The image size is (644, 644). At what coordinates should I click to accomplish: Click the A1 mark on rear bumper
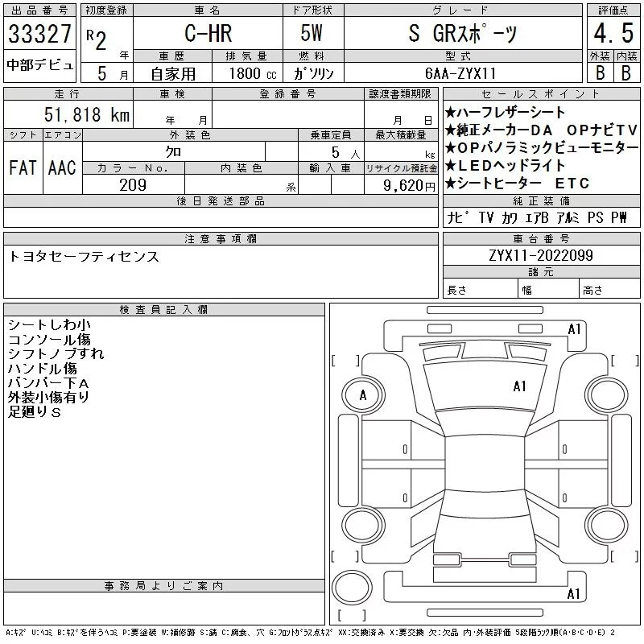pos(573,594)
